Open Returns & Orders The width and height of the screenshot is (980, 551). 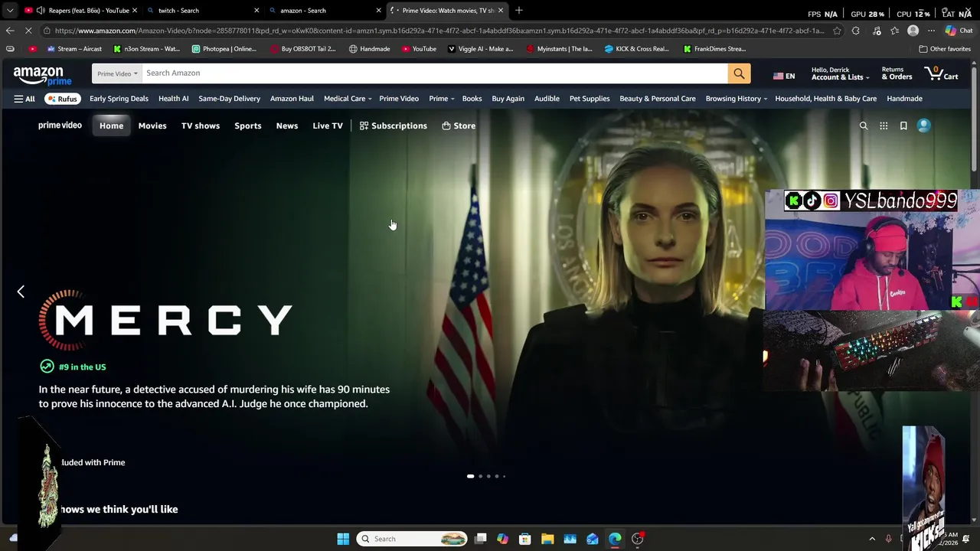click(897, 73)
